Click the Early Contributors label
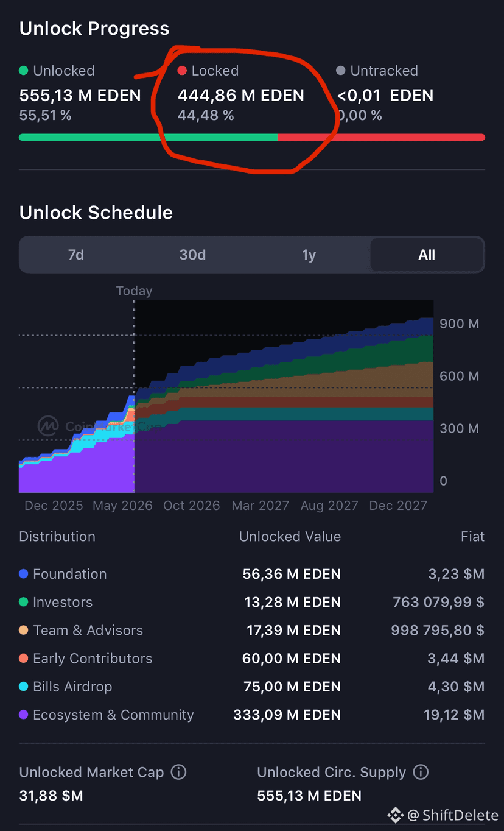This screenshot has height=831, width=504. 93,659
